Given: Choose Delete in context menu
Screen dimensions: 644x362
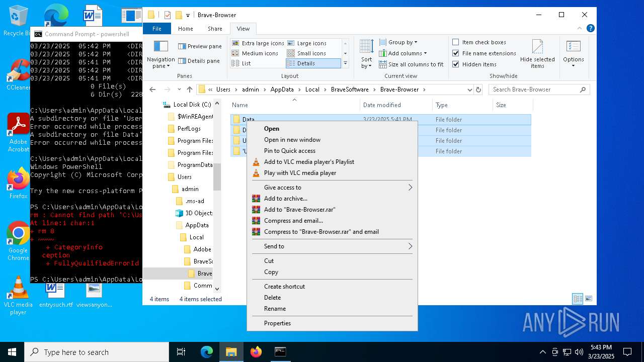Looking at the screenshot, I should (332, 298).
